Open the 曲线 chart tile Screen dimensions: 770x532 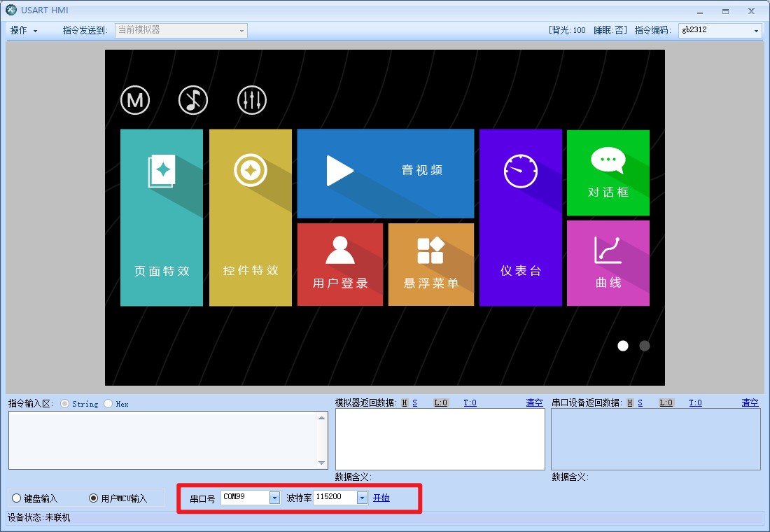tap(608, 263)
